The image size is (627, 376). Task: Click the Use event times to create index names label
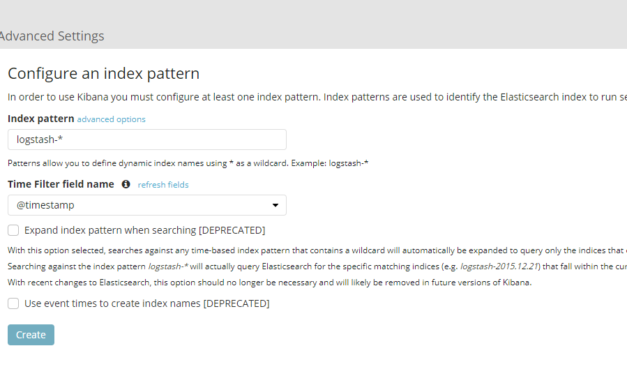point(147,304)
